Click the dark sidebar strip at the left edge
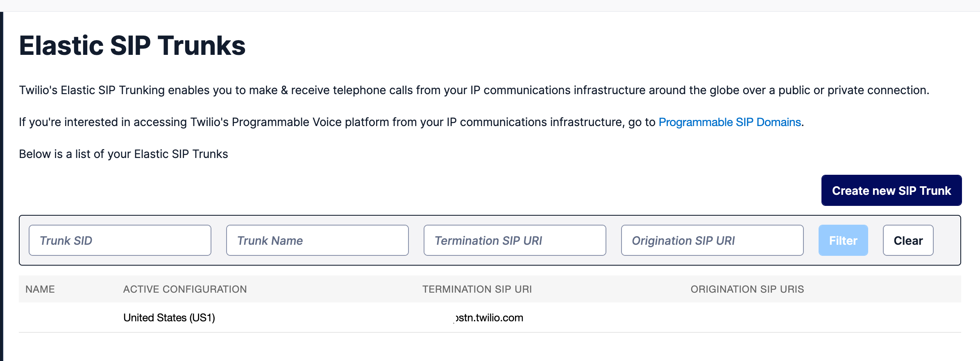This screenshot has height=361, width=980. tap(2, 186)
